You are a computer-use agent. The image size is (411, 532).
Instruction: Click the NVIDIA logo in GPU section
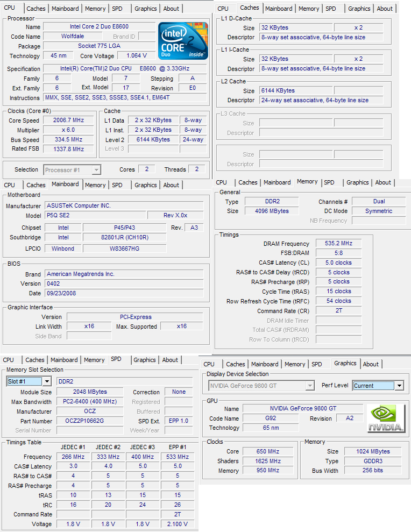pyautogui.click(x=386, y=418)
